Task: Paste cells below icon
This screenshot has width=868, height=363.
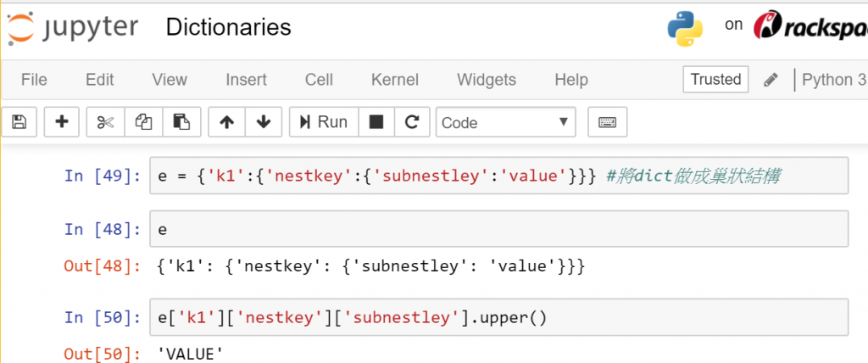Action: click(x=181, y=122)
